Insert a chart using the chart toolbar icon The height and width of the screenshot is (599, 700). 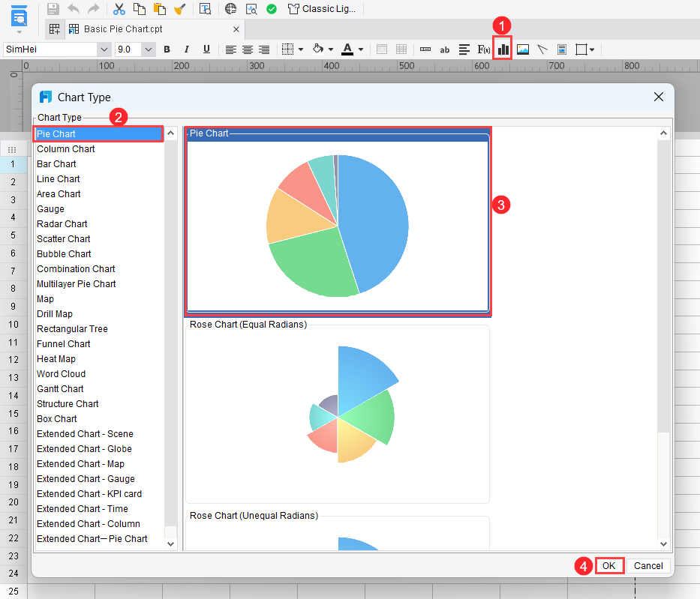pyautogui.click(x=501, y=49)
